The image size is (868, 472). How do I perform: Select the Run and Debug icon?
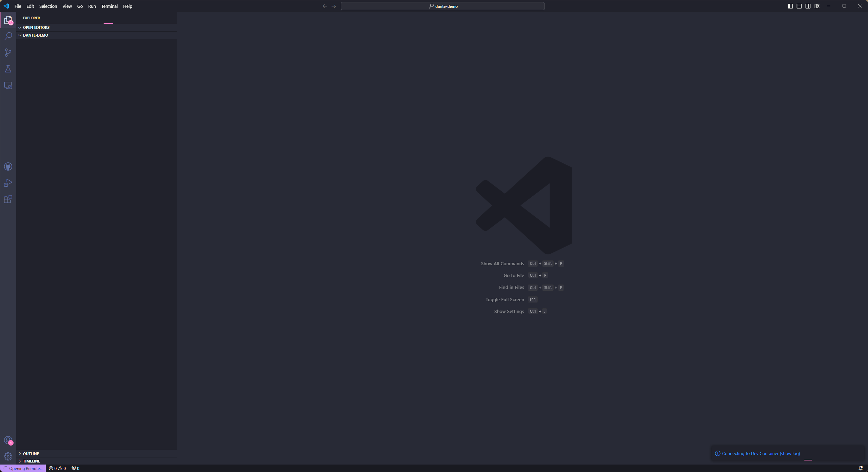tap(8, 182)
